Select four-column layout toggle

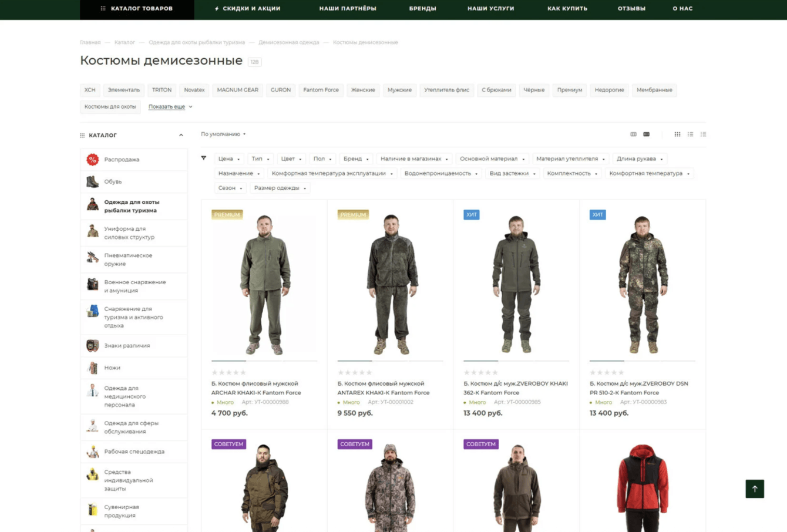(x=646, y=134)
